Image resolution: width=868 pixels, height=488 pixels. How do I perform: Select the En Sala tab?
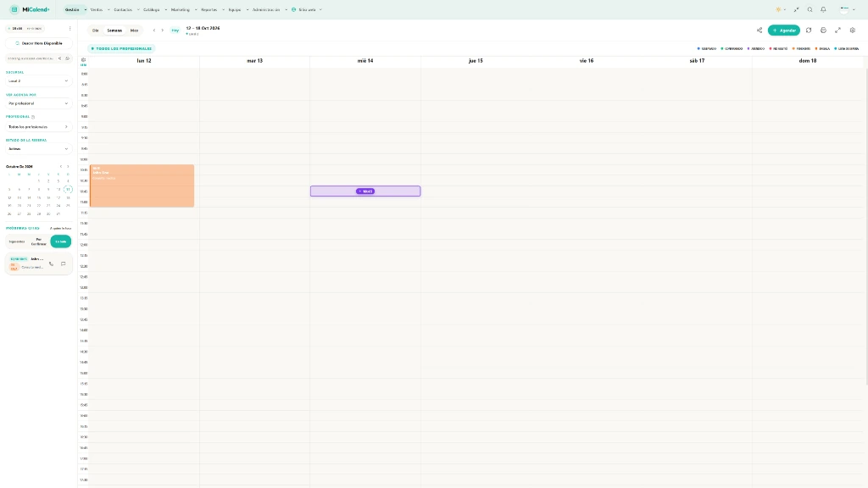[61, 241]
